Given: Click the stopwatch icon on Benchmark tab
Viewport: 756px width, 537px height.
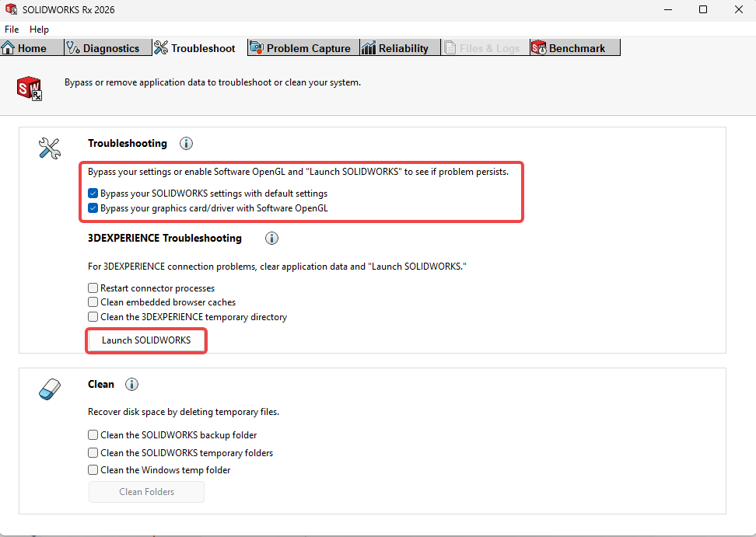Looking at the screenshot, I should (538, 47).
